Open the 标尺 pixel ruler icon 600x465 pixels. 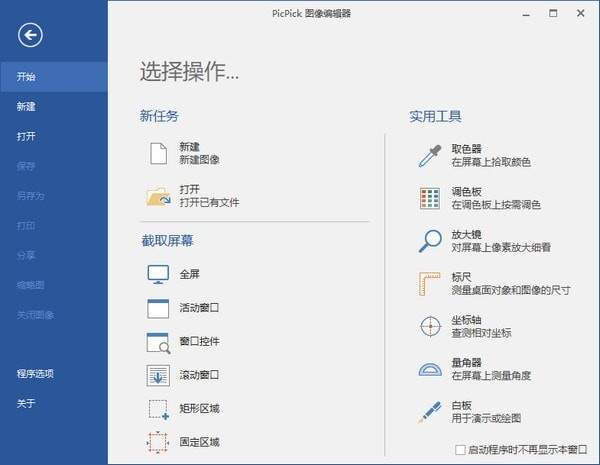point(429,283)
